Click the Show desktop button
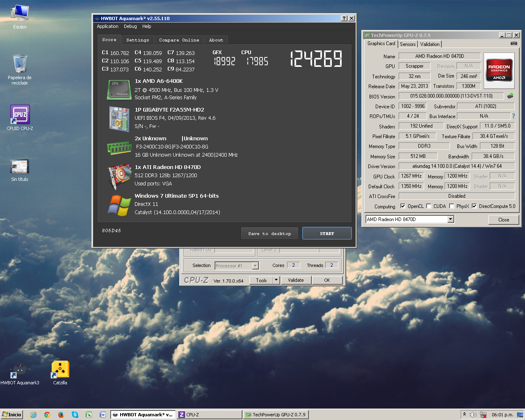The height and width of the screenshot is (420, 525). [520, 415]
